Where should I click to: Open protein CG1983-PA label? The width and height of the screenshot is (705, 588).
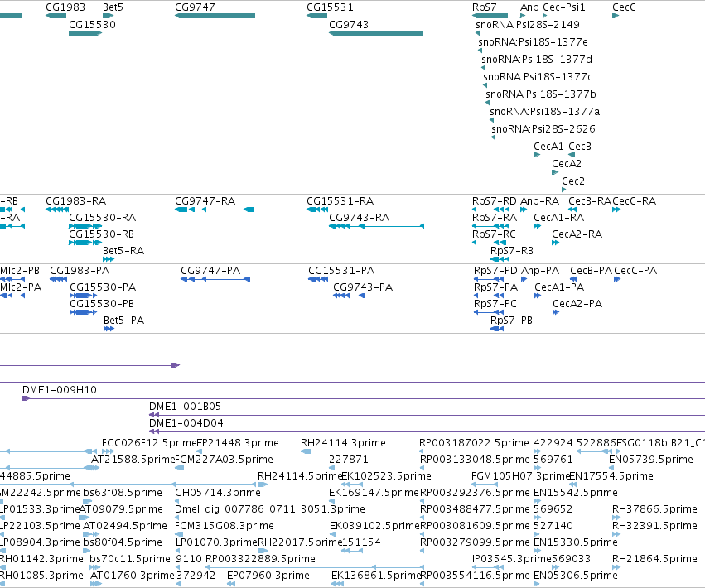80,271
